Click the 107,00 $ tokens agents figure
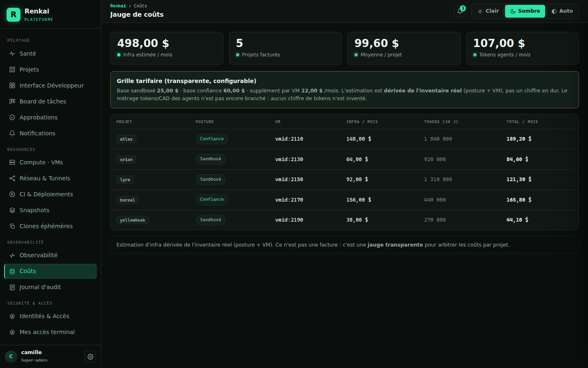Screen dimensions: 588x368 coord(499,43)
